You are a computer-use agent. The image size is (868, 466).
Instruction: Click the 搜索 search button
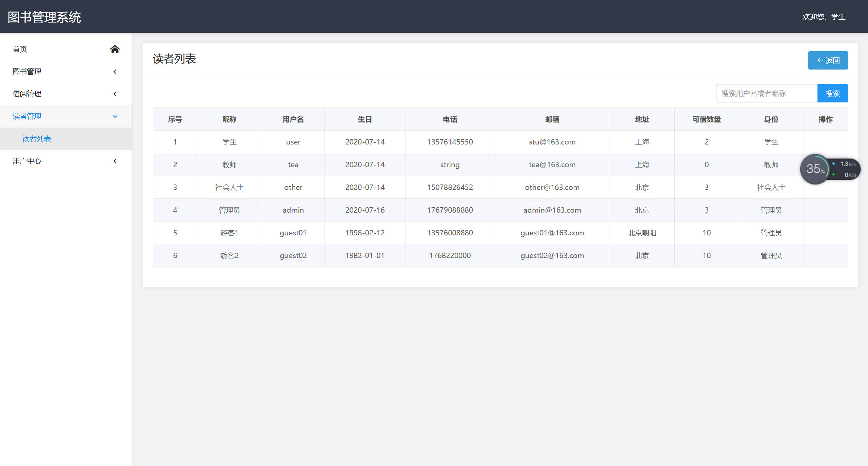[x=833, y=93]
